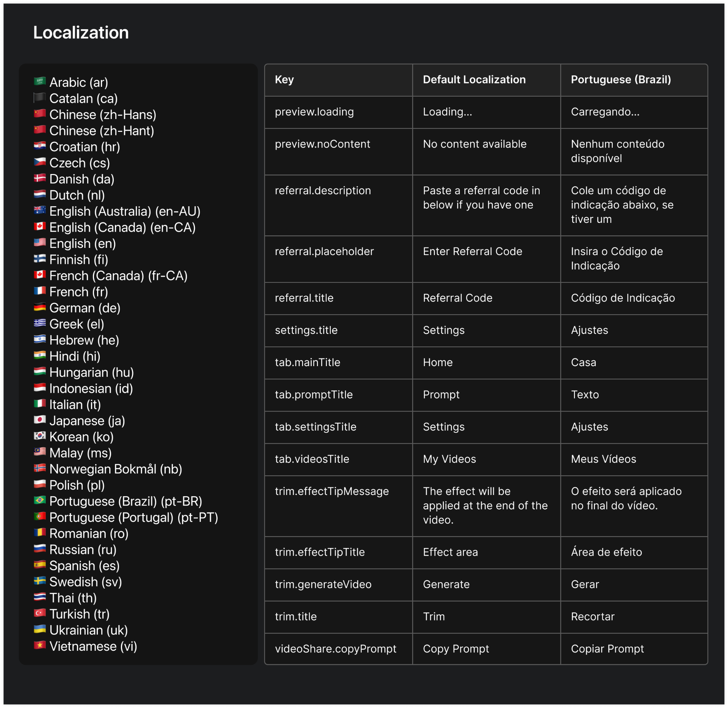Click the Swedish flag icon
Screen dimensions: 728x708
click(x=39, y=581)
